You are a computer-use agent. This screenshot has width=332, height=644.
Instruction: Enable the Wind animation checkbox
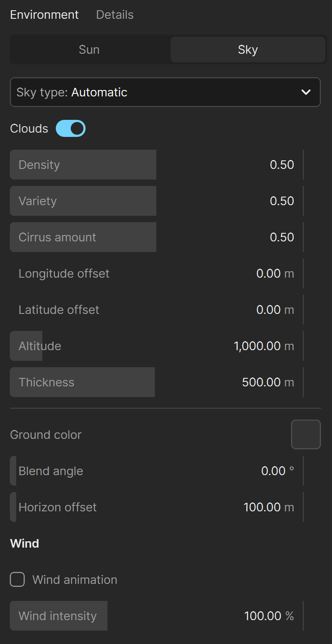(17, 580)
